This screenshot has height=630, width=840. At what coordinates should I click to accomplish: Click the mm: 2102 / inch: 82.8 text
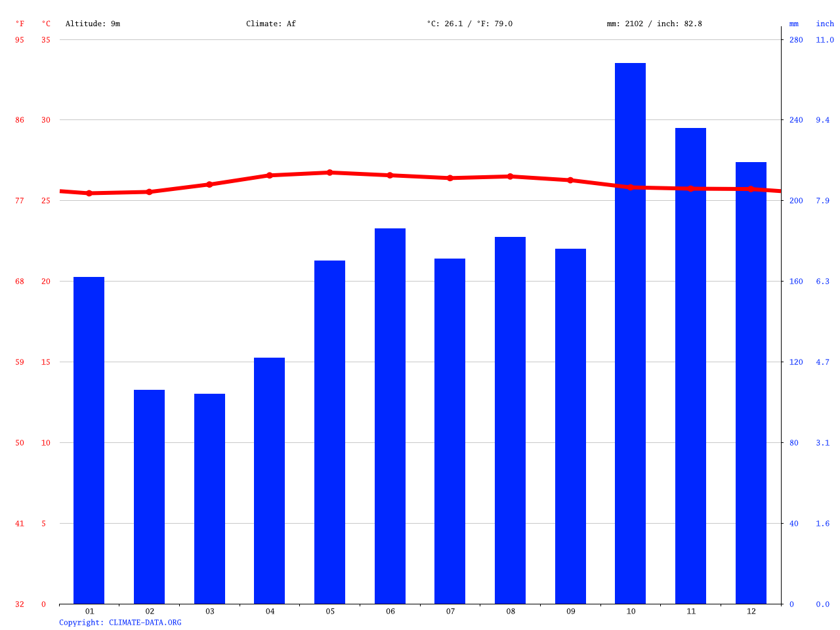click(x=654, y=24)
